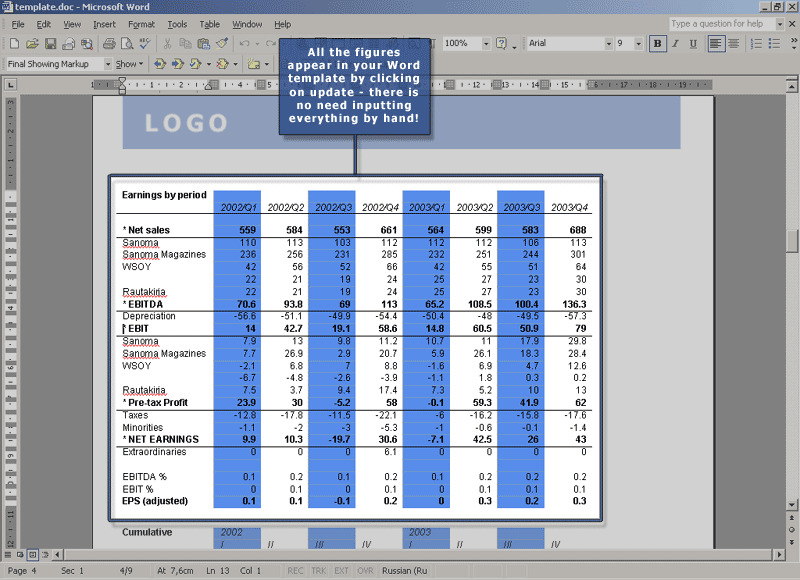The width and height of the screenshot is (800, 580).
Task: Apply a bulleted list
Action: (x=774, y=44)
